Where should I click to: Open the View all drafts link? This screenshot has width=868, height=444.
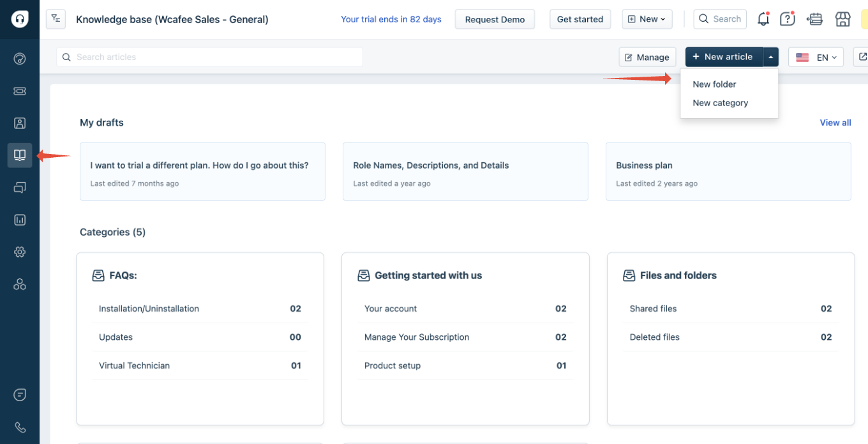point(835,123)
